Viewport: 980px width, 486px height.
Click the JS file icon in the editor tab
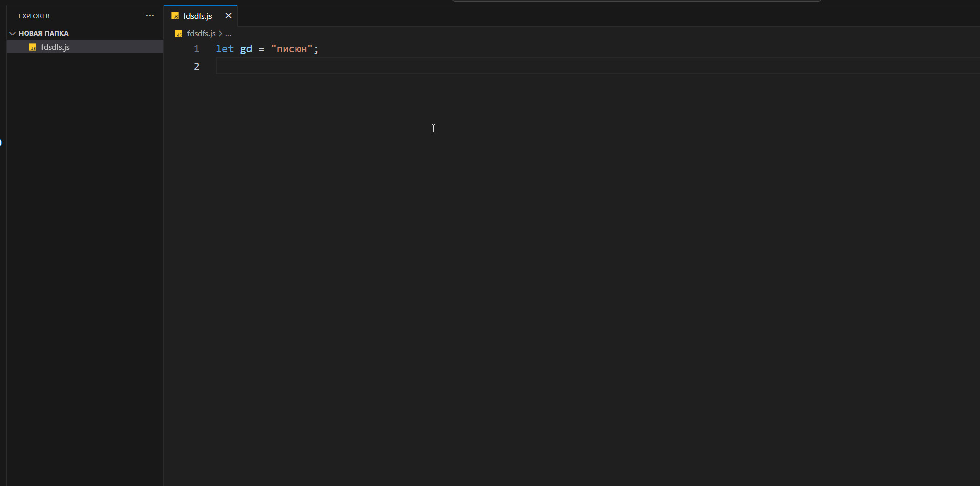click(x=175, y=16)
